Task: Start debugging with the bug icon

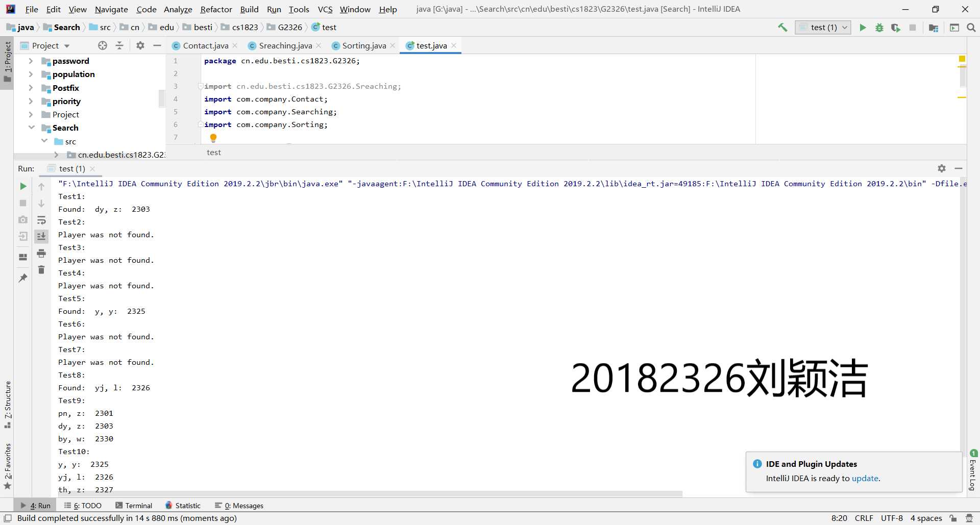Action: [879, 28]
